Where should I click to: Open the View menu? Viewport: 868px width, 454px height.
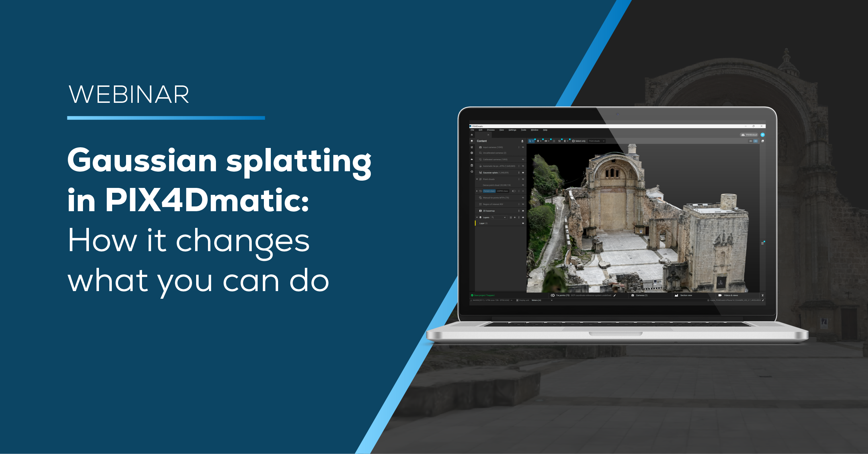501,130
